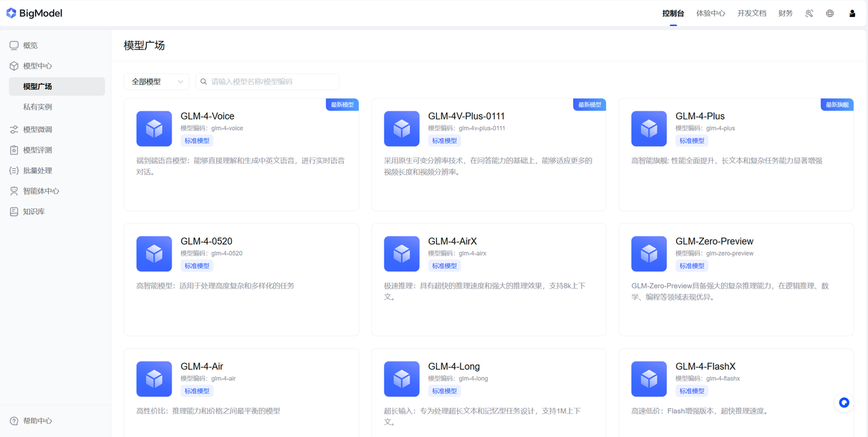
Task: Click the GLM-4-Plus cube icon
Action: tap(649, 128)
